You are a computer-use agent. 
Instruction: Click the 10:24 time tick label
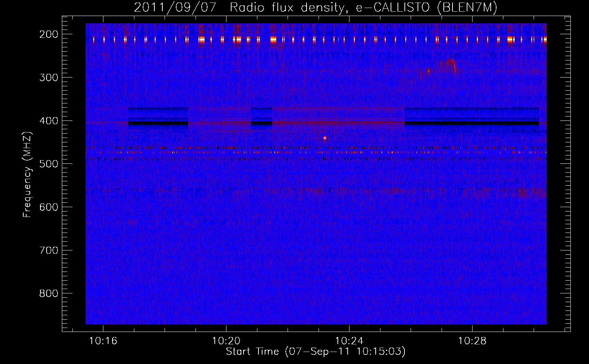pyautogui.click(x=349, y=341)
